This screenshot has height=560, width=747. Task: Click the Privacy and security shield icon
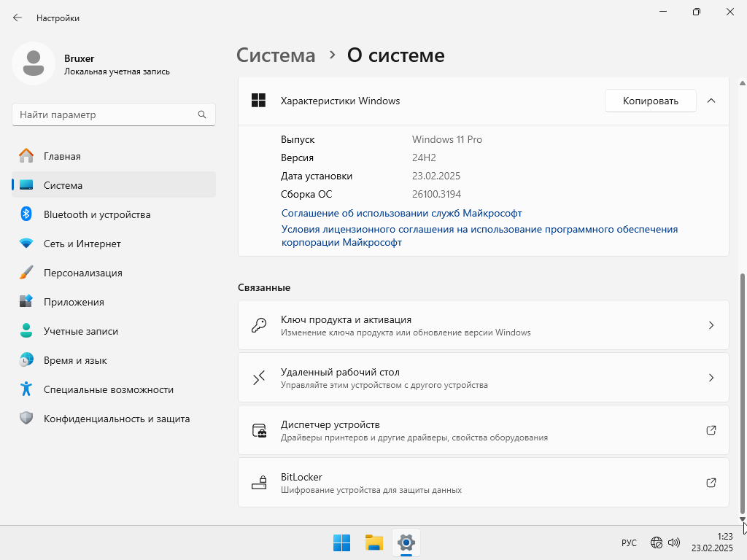26,419
